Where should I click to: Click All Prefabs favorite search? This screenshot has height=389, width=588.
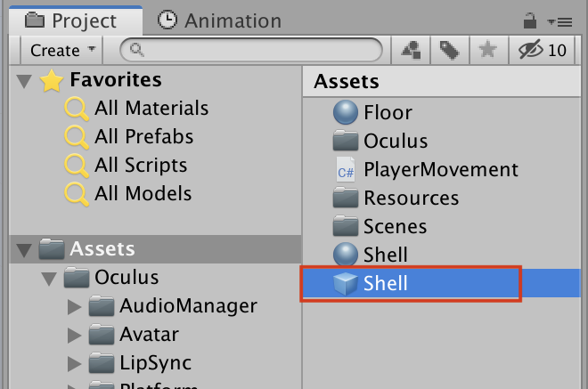143,137
